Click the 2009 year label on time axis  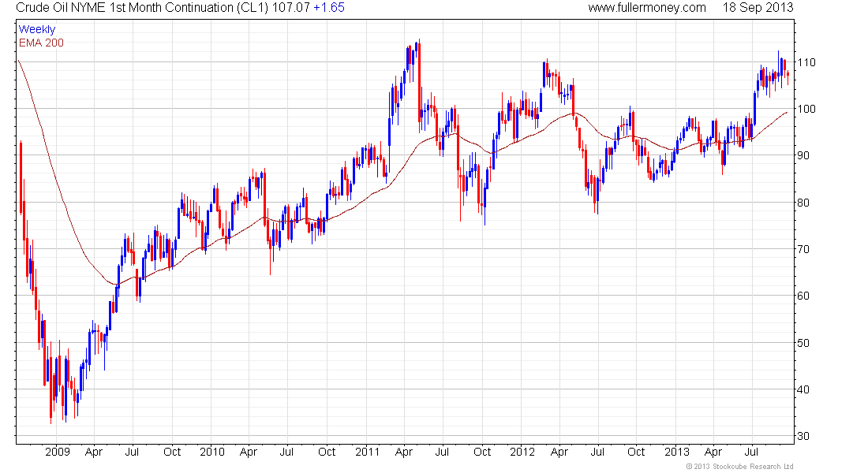[58, 452]
